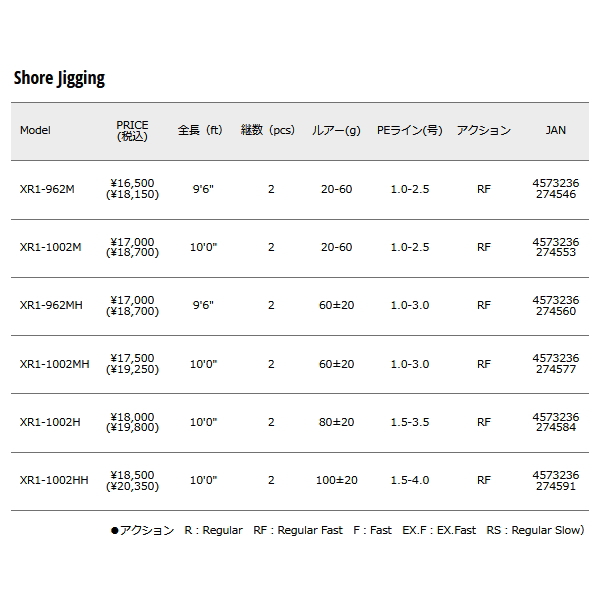Click the PEライン(号) column header
600x600 pixels.
[x=409, y=131]
